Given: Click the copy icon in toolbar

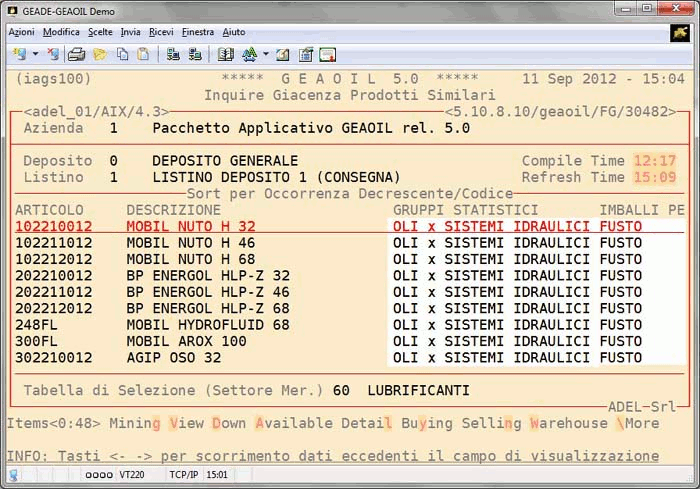Looking at the screenshot, I should (x=122, y=54).
